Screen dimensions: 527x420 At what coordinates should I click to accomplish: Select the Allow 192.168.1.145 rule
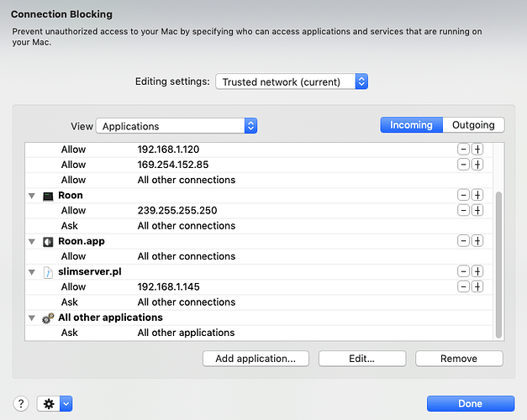tap(259, 286)
